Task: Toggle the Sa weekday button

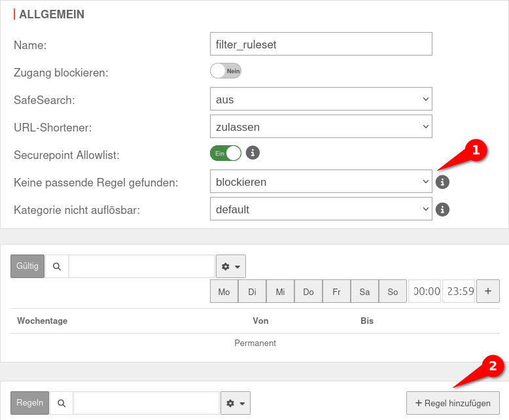Action: (364, 292)
